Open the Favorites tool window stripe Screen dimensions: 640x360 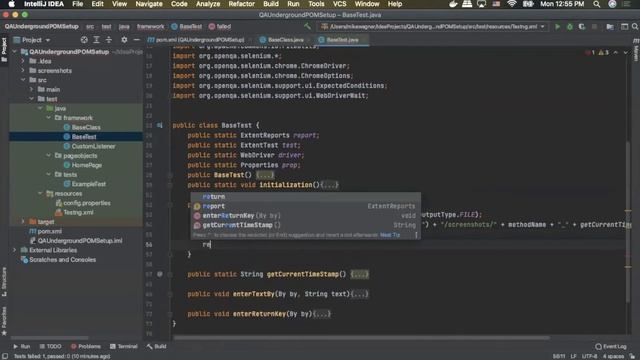coord(4,321)
